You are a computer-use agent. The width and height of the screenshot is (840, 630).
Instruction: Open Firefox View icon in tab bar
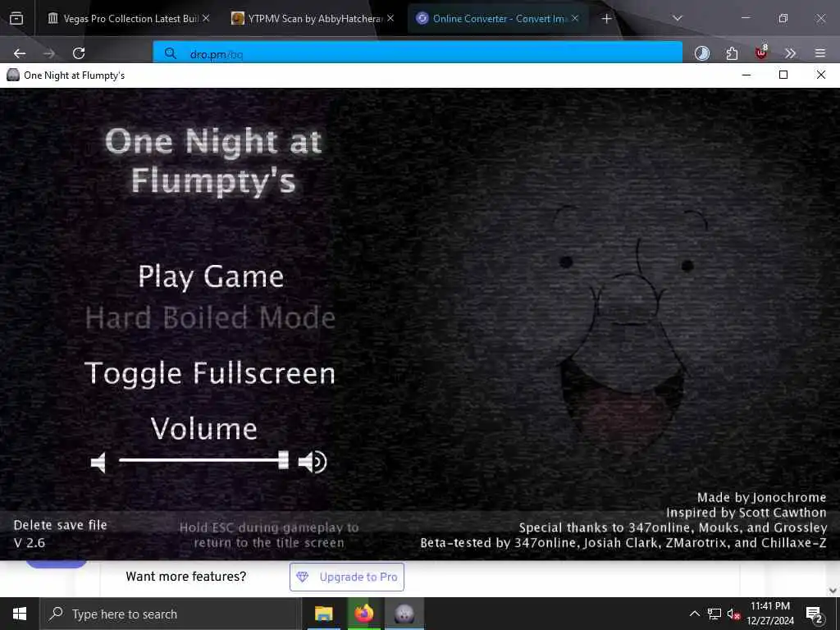[16, 19]
